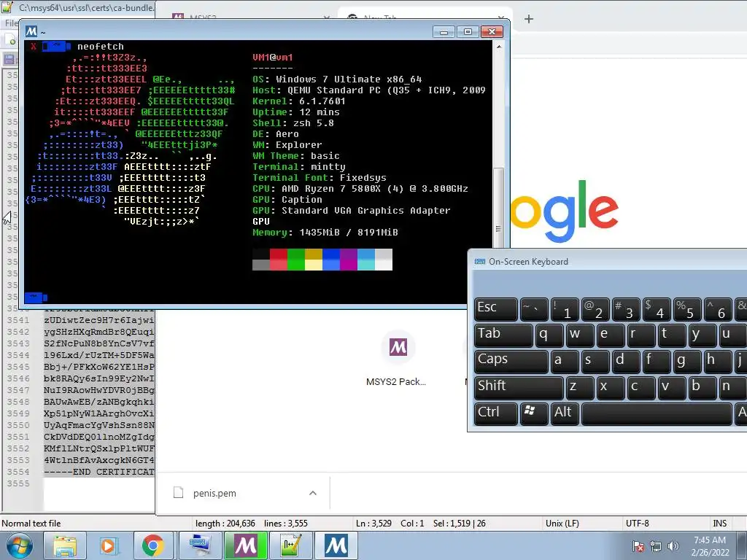
Task: Toggle the Shift key on On-Screen Keyboard
Action: click(519, 387)
